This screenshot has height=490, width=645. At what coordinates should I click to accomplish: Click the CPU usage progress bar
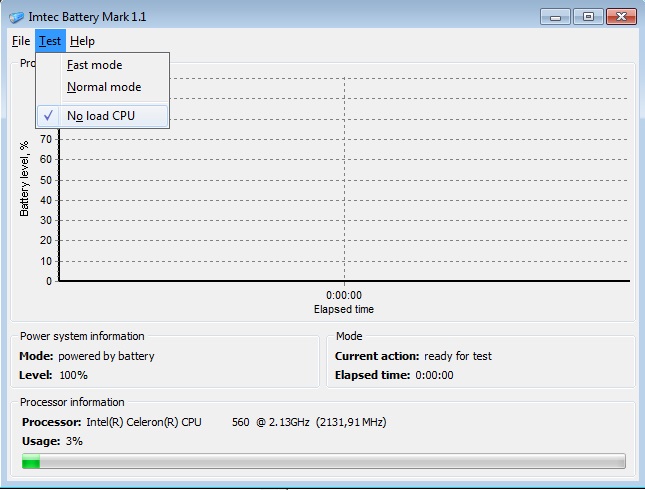pos(323,461)
